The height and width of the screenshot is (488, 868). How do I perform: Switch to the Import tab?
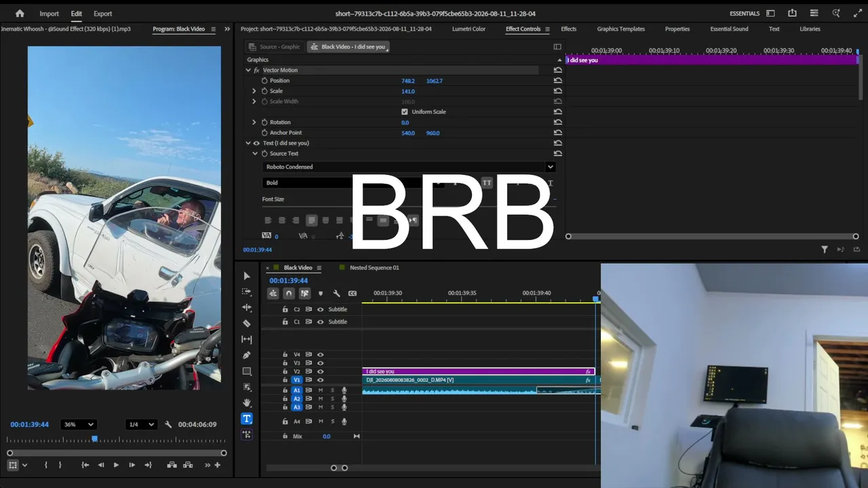[x=49, y=14]
